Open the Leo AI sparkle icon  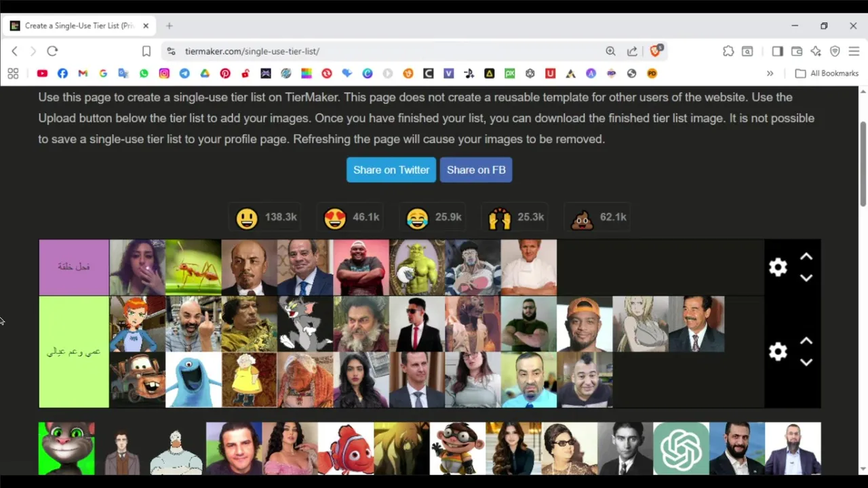816,51
